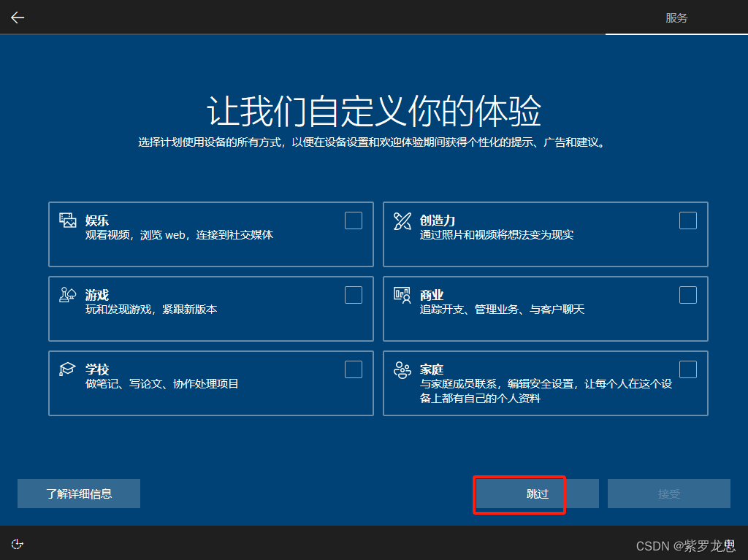Image resolution: width=748 pixels, height=560 pixels.
Task: Click the Gaming (游戏) chess pieces icon
Action: coord(68,295)
